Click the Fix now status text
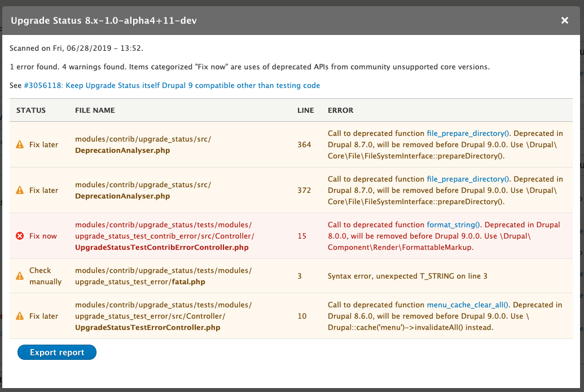 pos(43,236)
